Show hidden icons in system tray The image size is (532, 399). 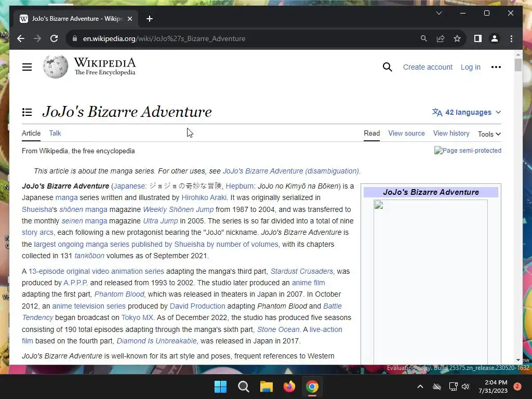pos(420,387)
